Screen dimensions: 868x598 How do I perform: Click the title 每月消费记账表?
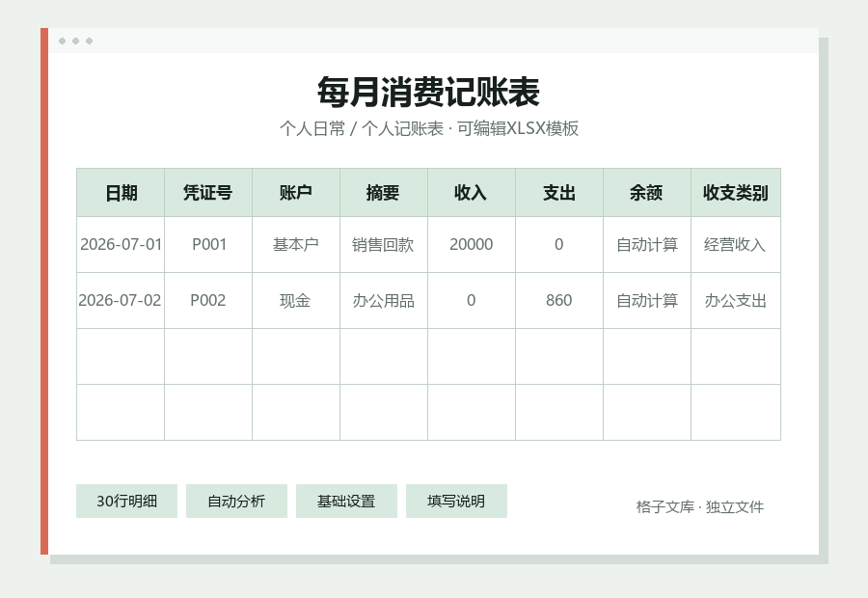[428, 92]
